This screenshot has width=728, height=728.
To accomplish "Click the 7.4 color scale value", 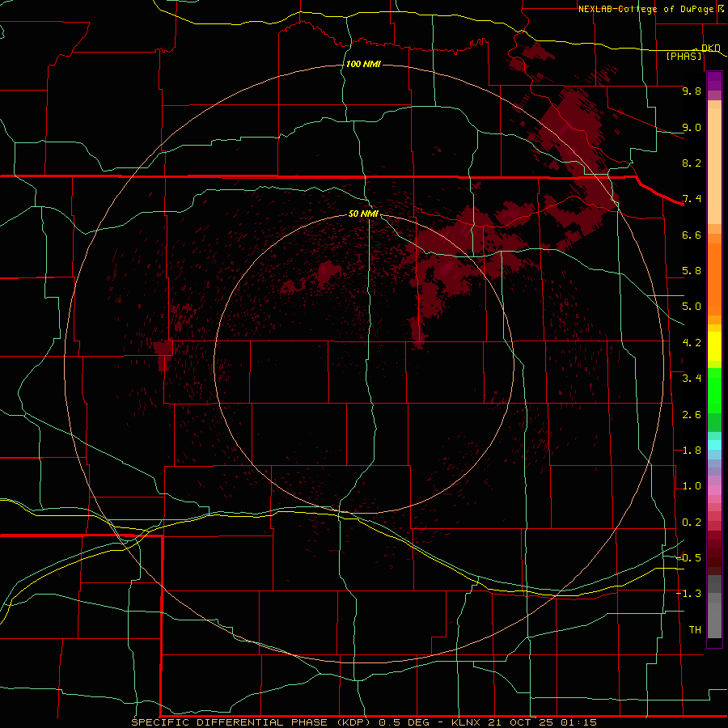I will click(692, 199).
